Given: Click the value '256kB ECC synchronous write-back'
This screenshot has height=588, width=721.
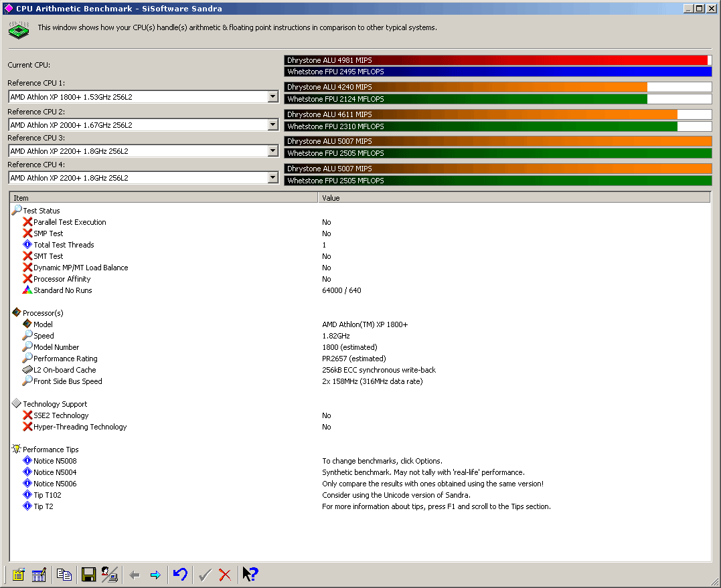Looking at the screenshot, I should (379, 370).
